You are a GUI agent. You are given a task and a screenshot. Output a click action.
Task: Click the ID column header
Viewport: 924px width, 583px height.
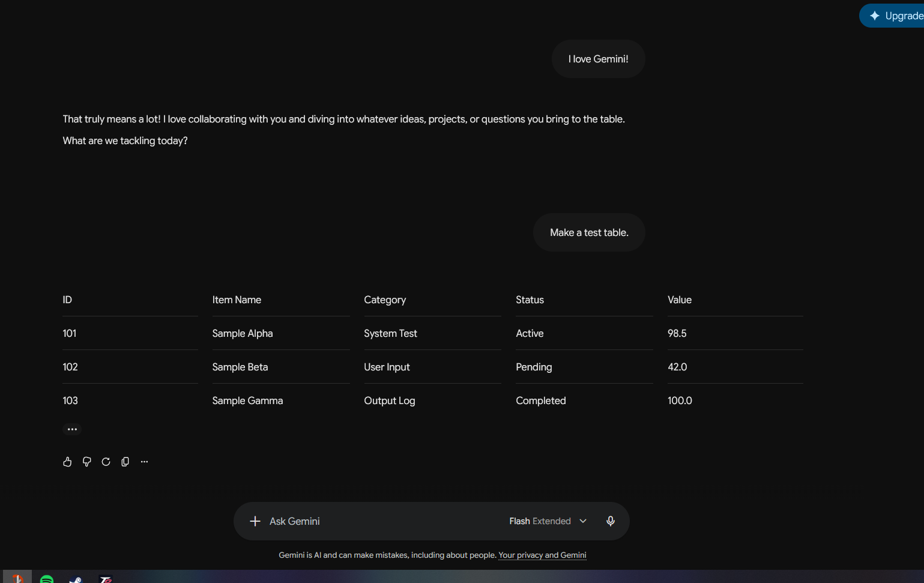[x=67, y=300]
